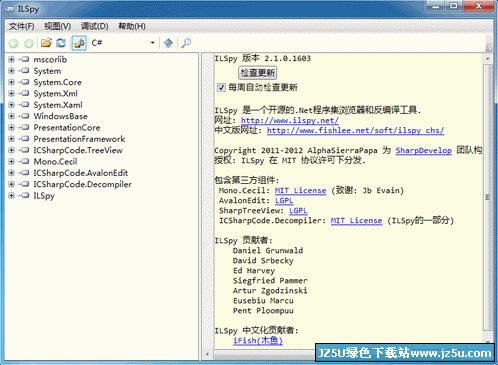This screenshot has width=498, height=365.
Task: Click the ILSpy assembly icon
Action: (x=25, y=195)
